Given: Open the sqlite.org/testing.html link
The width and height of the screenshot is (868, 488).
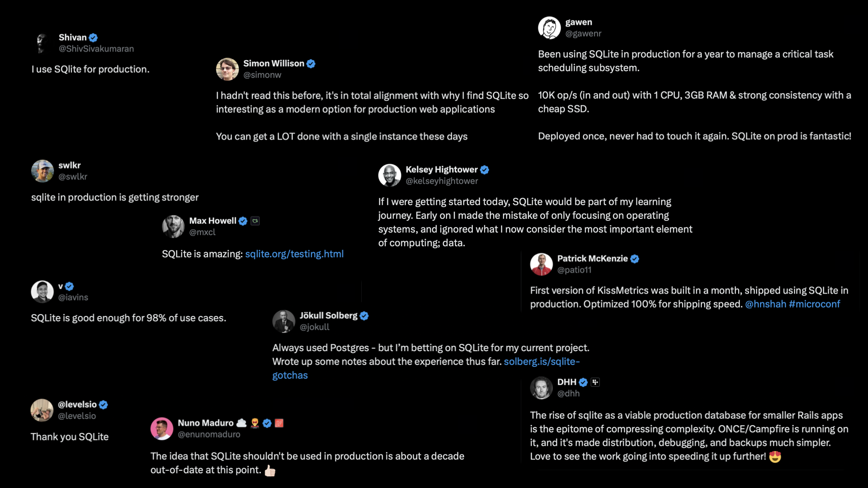Looking at the screenshot, I should 294,254.
